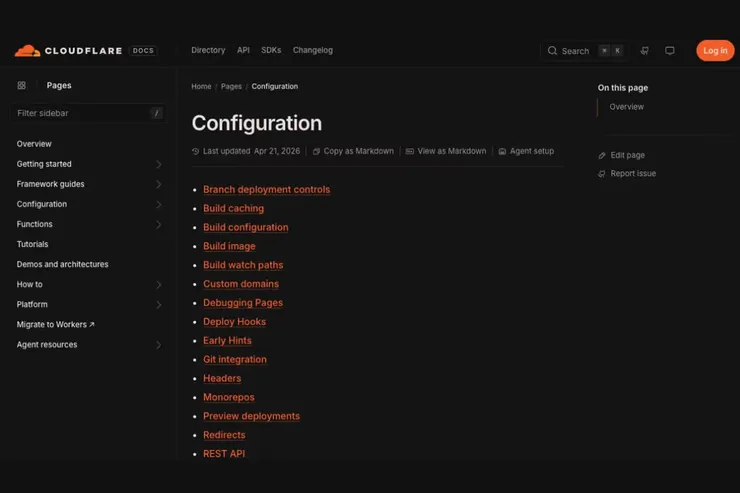Viewport: 740px width, 493px height.
Task: Expand the Agent resources chevron
Action: coord(159,345)
